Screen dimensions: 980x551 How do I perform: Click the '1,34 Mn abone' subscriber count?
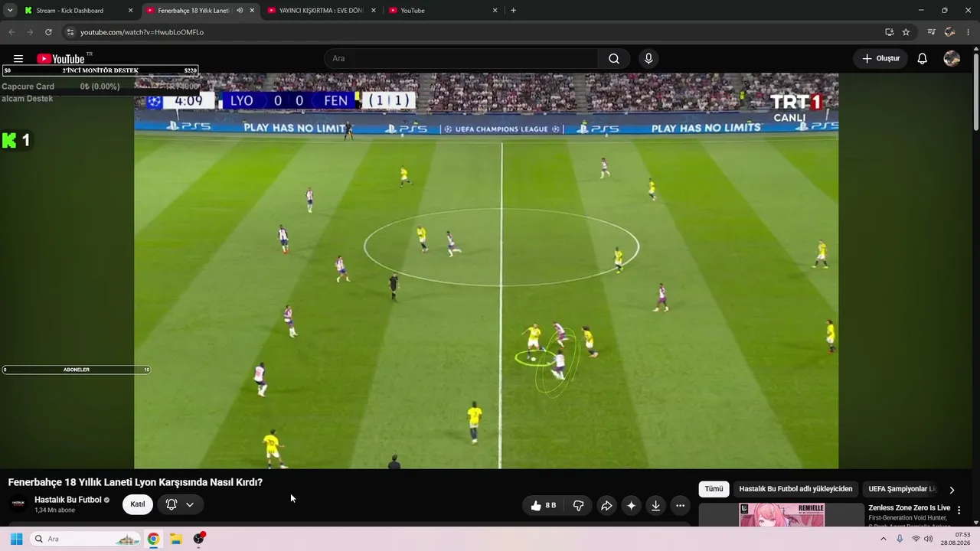[x=54, y=510]
